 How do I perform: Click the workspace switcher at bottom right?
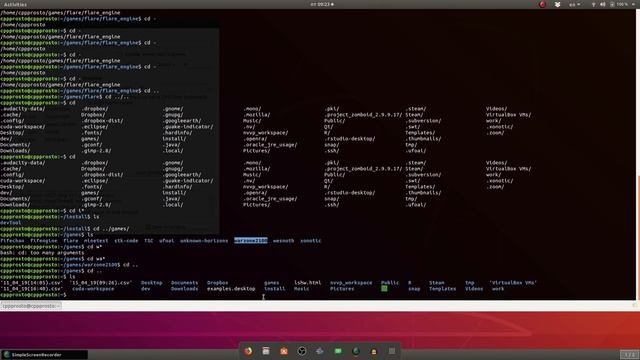(629, 355)
